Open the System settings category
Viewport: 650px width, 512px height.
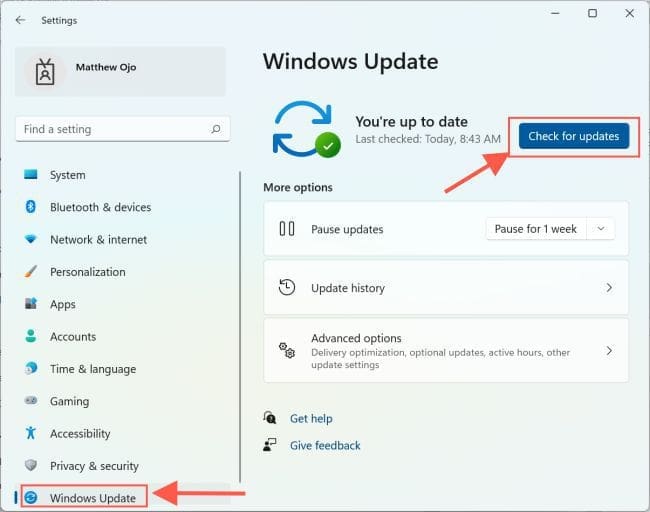[x=67, y=175]
